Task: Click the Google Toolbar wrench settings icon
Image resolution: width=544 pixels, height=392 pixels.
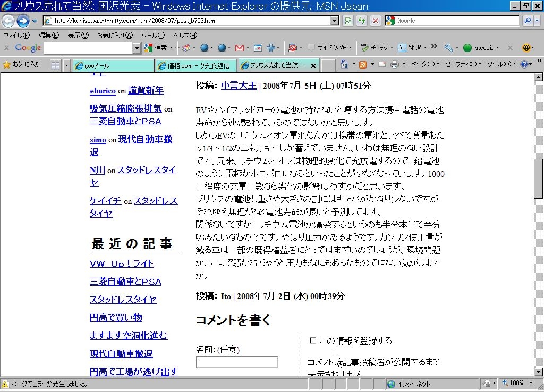Action: (x=448, y=48)
